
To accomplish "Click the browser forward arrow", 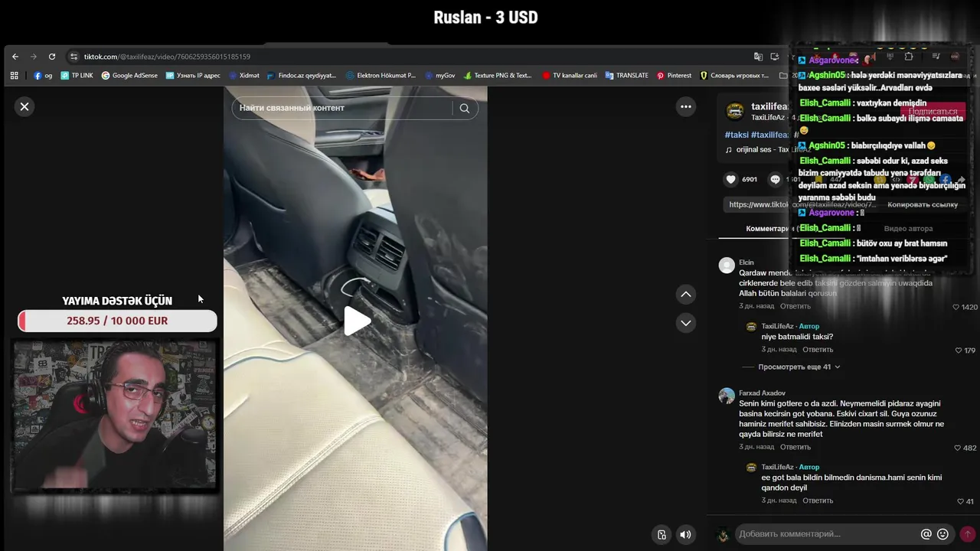I will 34,57.
